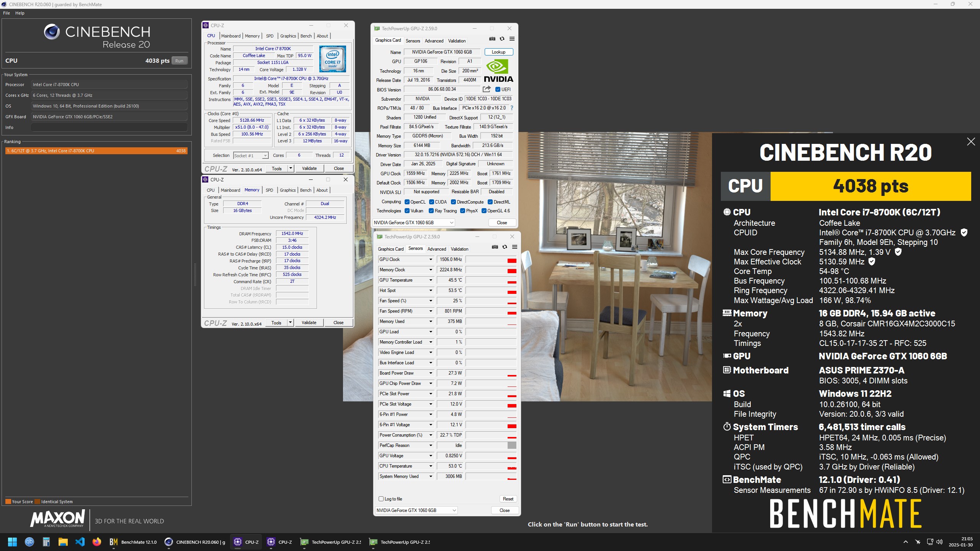Screen dimensions: 980x551
Task: Switch to Mainboard tab in top CPU-Z window
Action: pyautogui.click(x=231, y=36)
